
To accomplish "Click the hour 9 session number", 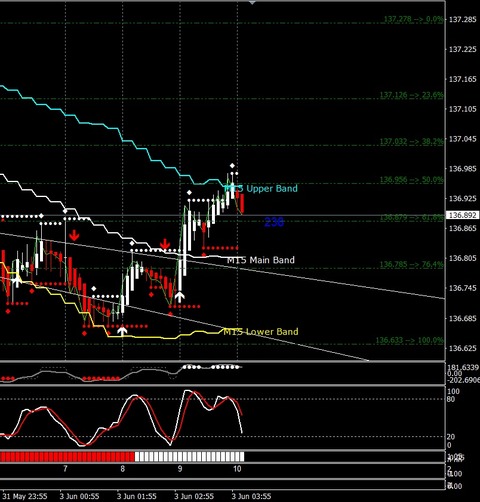I will point(180,469).
